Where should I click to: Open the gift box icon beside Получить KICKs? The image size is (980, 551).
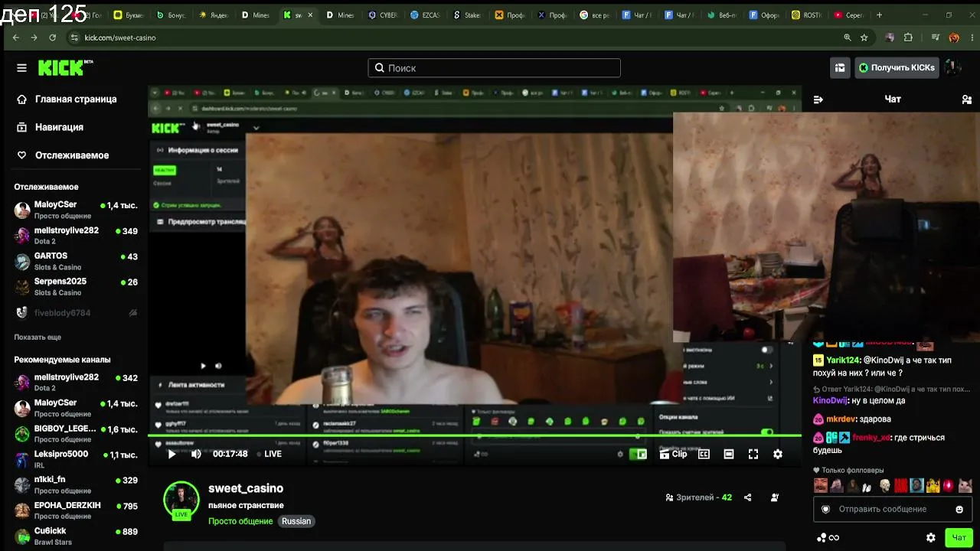point(840,67)
